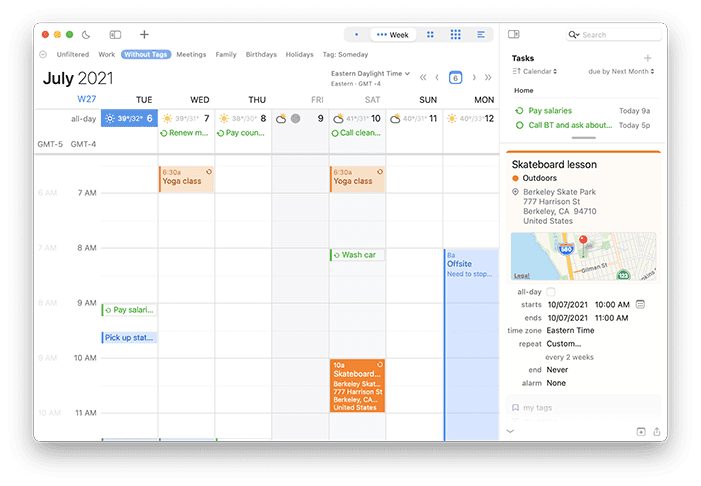This screenshot has width=701, height=486.
Task: Select the Without Tags filter
Action: [146, 55]
